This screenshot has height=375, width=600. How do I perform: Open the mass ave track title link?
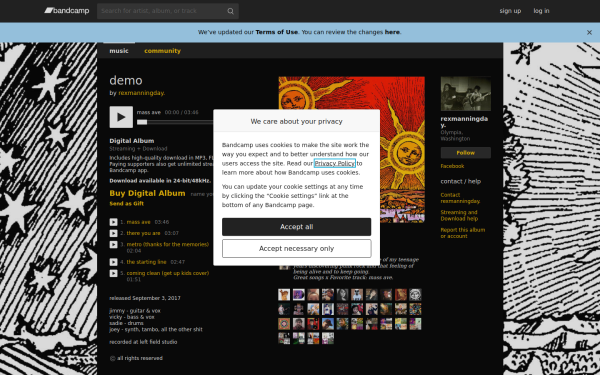139,222
